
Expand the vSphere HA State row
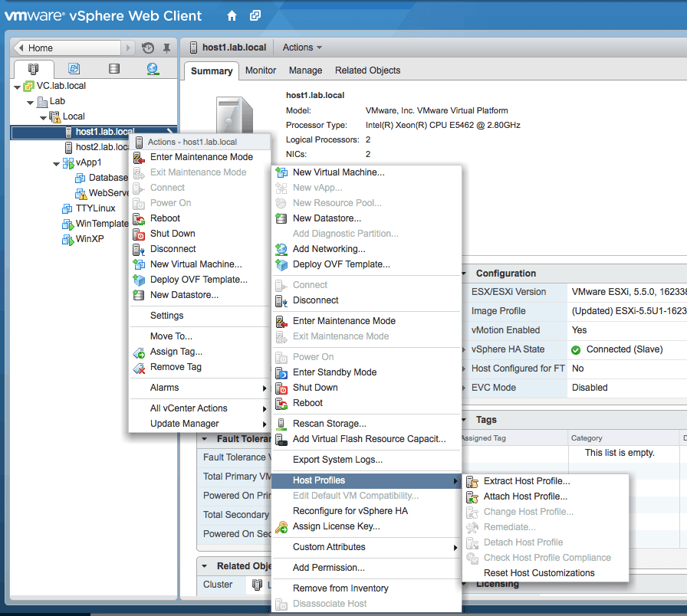click(x=464, y=349)
